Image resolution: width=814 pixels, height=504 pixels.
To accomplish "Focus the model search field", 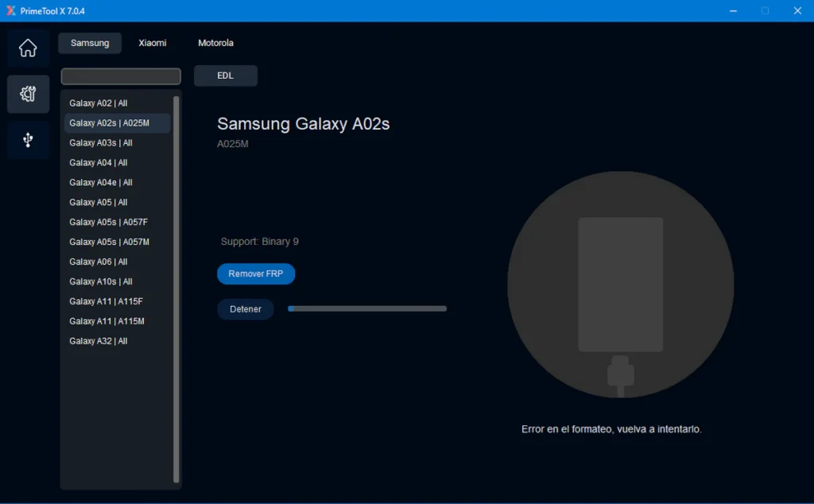I will pyautogui.click(x=121, y=76).
